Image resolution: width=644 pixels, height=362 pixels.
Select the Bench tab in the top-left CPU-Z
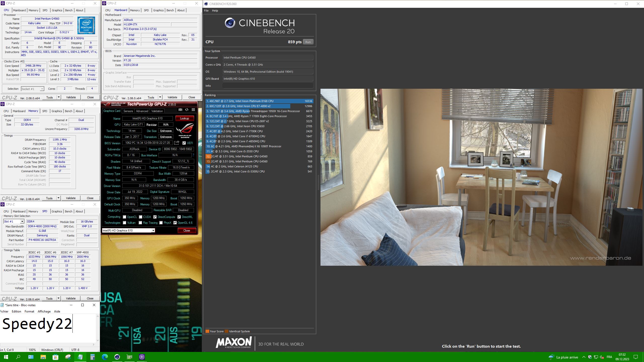click(69, 10)
